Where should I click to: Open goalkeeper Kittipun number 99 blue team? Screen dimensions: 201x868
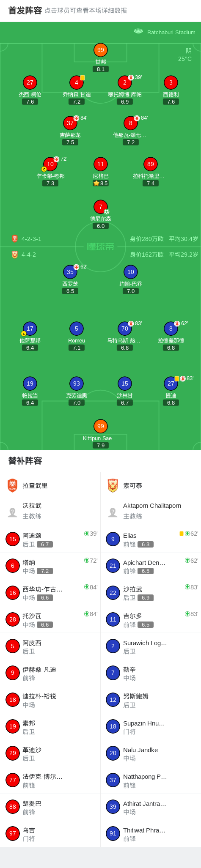point(100,426)
